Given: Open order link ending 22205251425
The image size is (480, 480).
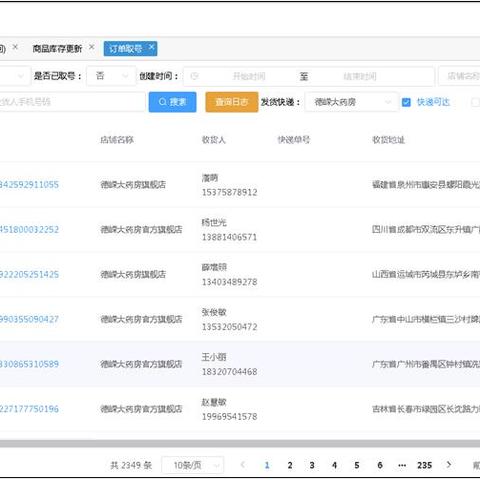Looking at the screenshot, I should (29, 274).
